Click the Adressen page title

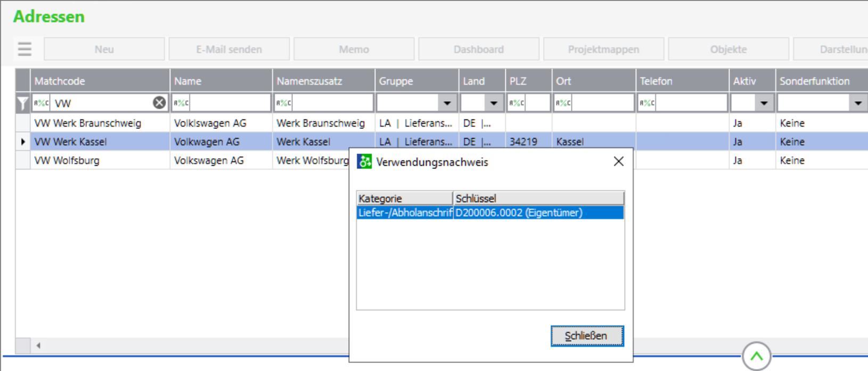pos(49,17)
